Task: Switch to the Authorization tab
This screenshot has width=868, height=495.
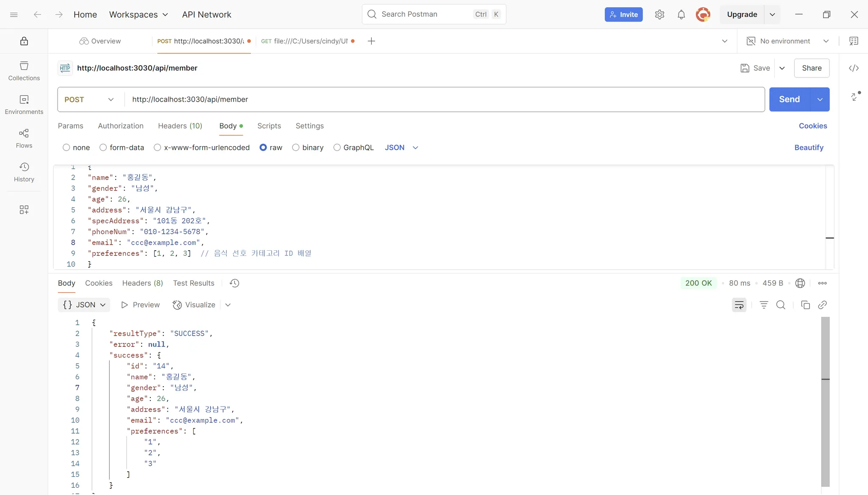Action: tap(120, 126)
